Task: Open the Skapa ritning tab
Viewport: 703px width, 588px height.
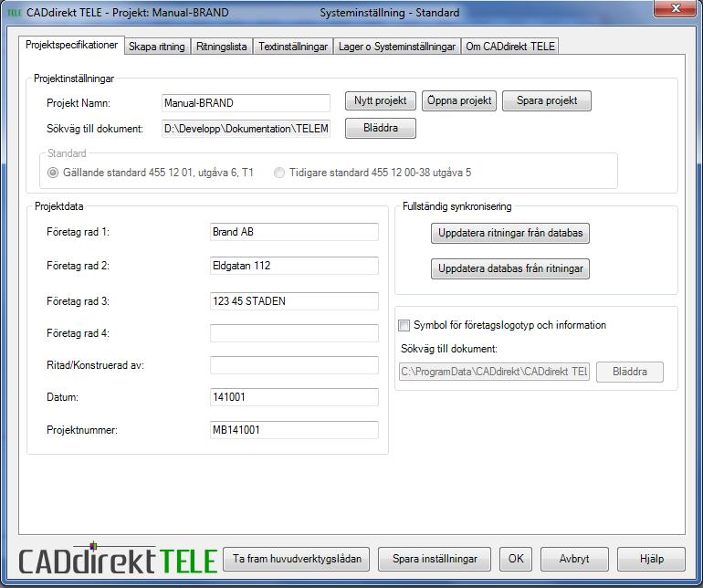Action: (x=157, y=47)
